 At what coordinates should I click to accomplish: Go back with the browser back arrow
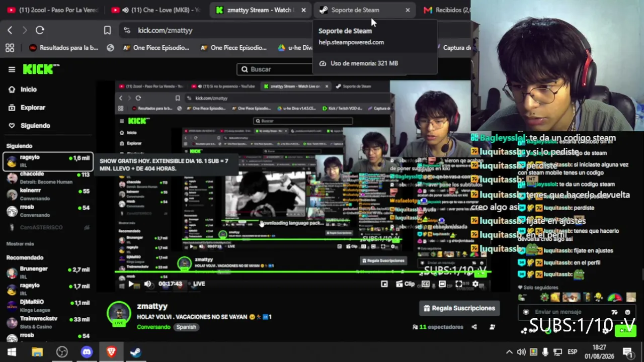pyautogui.click(x=10, y=30)
